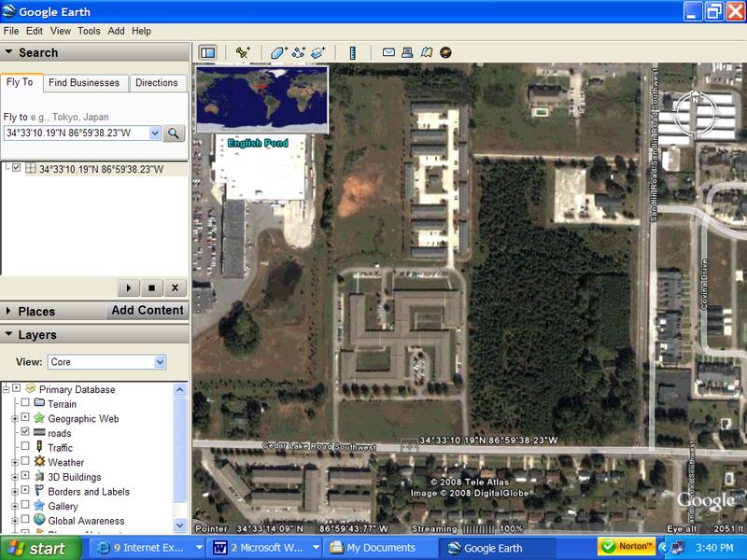This screenshot has width=747, height=560.
Task: Click the Email envelope icon
Action: tap(388, 53)
